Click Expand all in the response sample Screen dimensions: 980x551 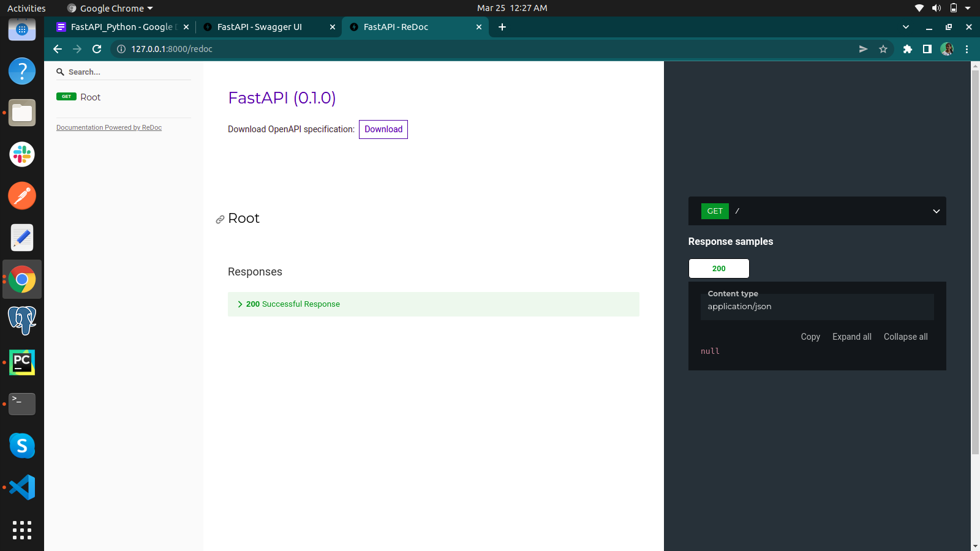[851, 336]
